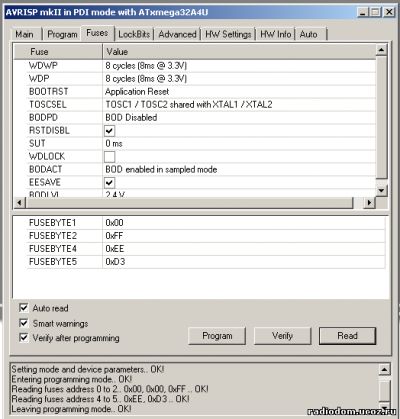Open the HW Settings tab
The image size is (400, 419).
(x=228, y=34)
